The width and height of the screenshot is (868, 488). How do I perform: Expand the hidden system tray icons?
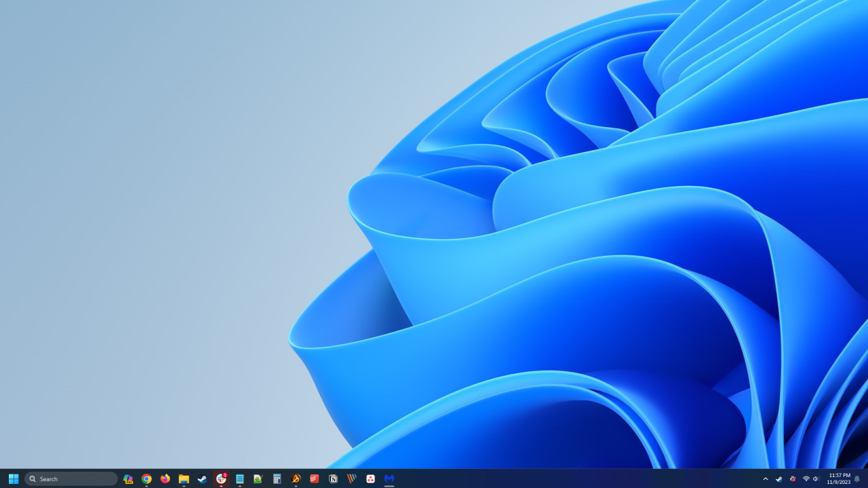766,478
